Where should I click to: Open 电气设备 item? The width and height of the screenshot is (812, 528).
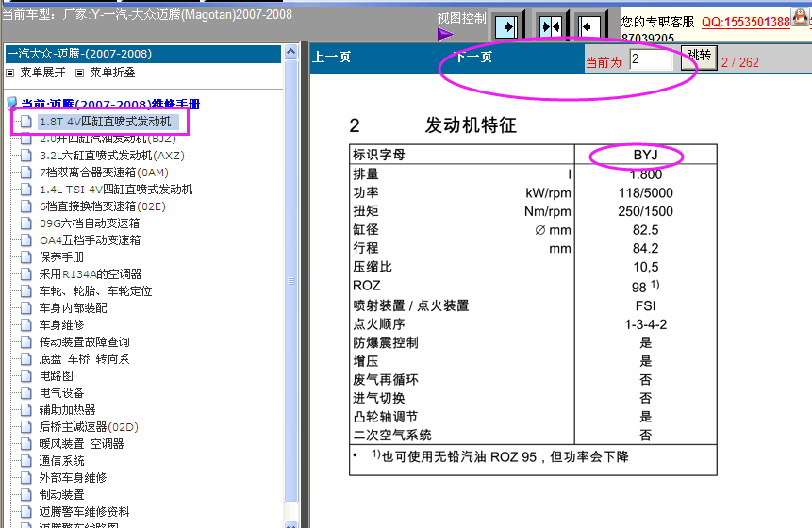click(61, 393)
